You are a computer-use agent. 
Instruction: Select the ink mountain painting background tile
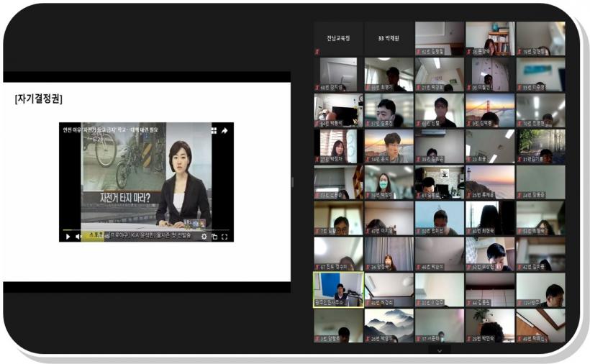click(x=389, y=325)
